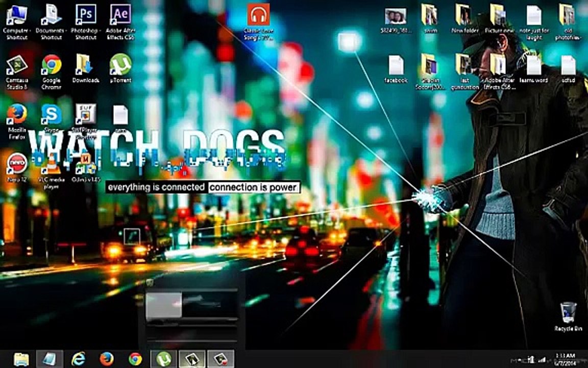The width and height of the screenshot is (588, 368).
Task: Select the blank file beside SWF Player
Action: 120,118
